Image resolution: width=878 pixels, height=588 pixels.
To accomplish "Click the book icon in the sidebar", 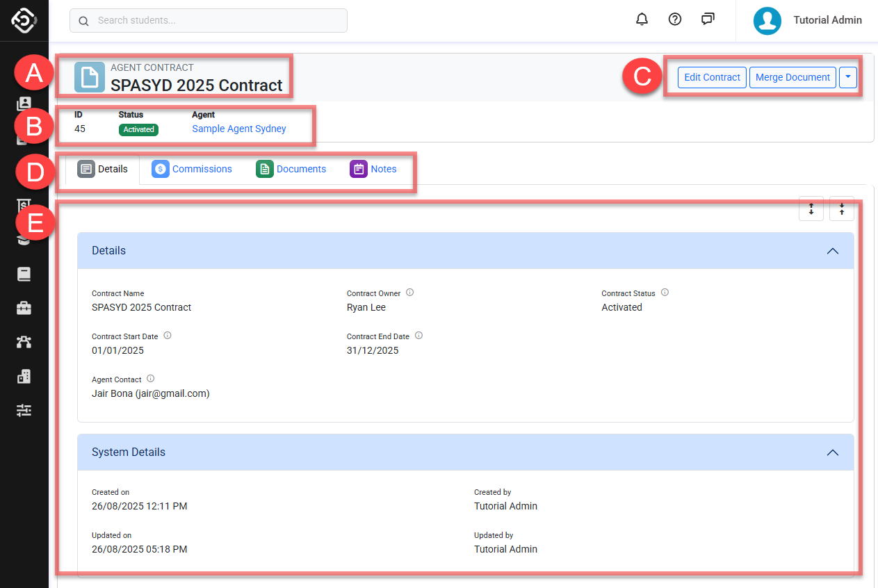I will pos(24,274).
